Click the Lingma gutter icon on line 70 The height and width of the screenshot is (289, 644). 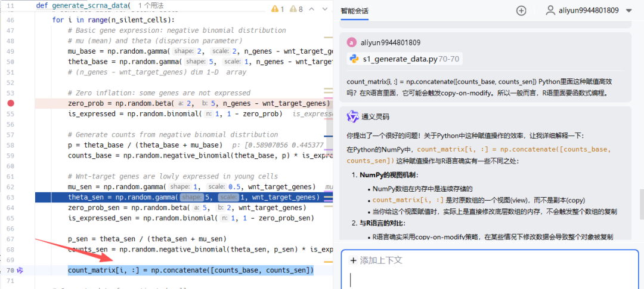20,270
